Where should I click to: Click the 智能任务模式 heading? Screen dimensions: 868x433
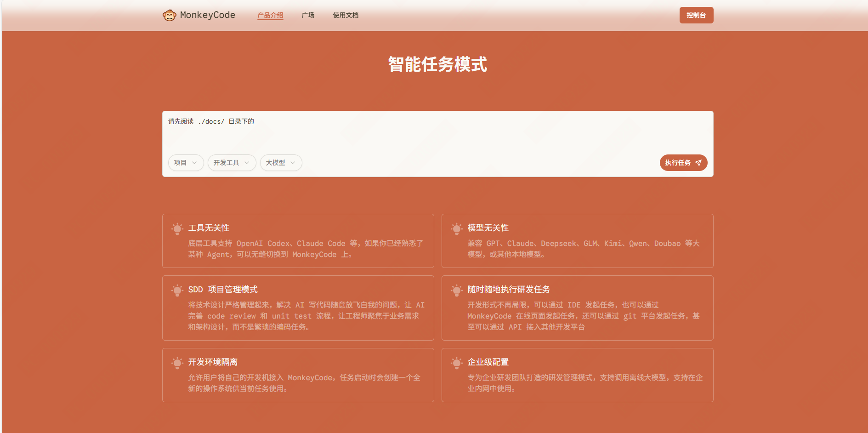(437, 64)
